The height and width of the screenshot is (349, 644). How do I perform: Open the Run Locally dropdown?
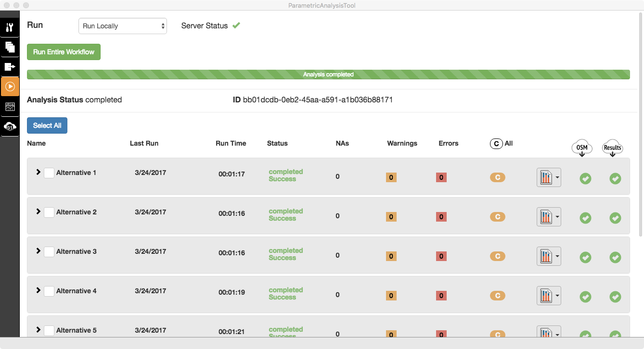coord(122,26)
